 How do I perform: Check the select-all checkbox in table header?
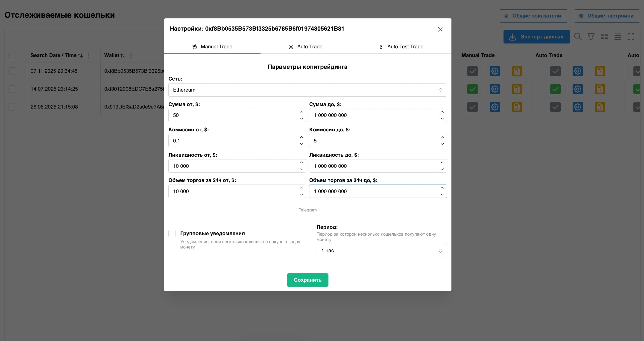pos(12,55)
